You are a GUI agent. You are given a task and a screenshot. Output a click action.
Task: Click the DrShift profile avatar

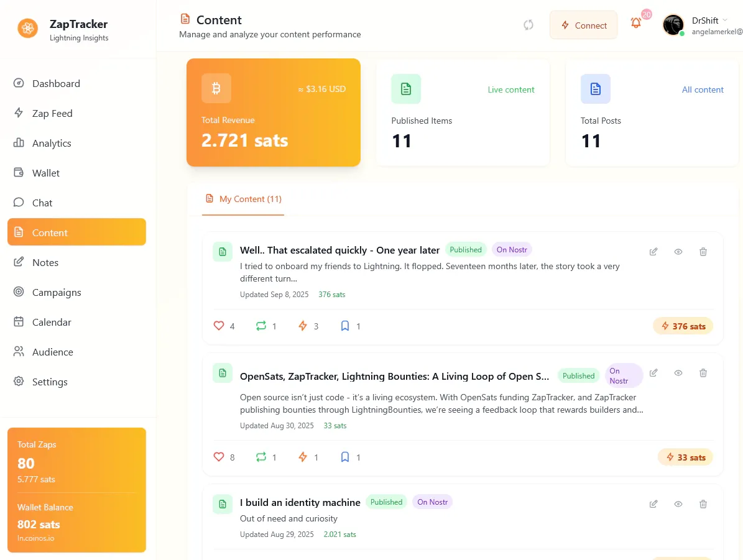coord(673,25)
